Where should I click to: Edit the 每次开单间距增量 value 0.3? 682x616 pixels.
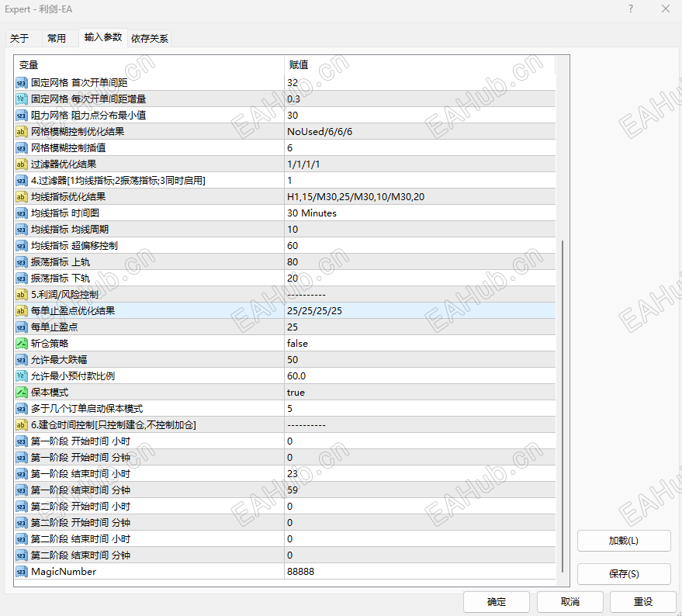pyautogui.click(x=420, y=99)
